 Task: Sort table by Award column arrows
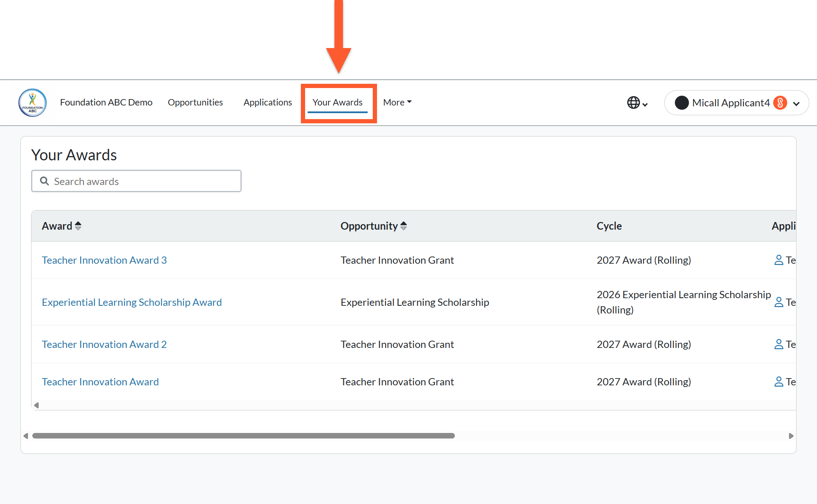coord(78,226)
